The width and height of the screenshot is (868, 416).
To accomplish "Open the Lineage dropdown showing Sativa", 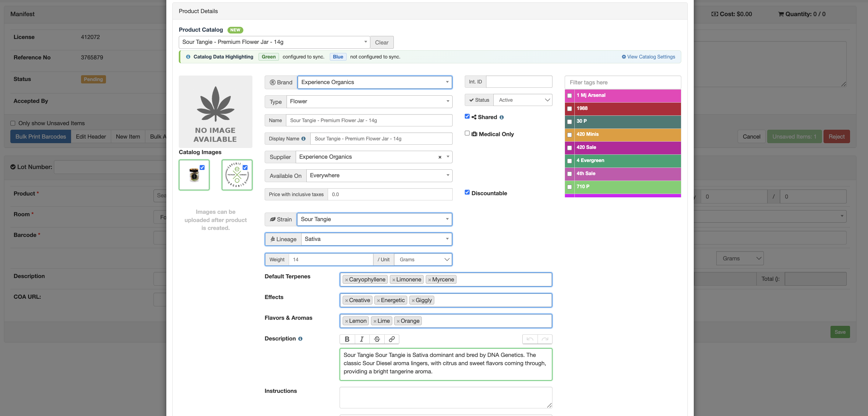I will click(x=376, y=239).
